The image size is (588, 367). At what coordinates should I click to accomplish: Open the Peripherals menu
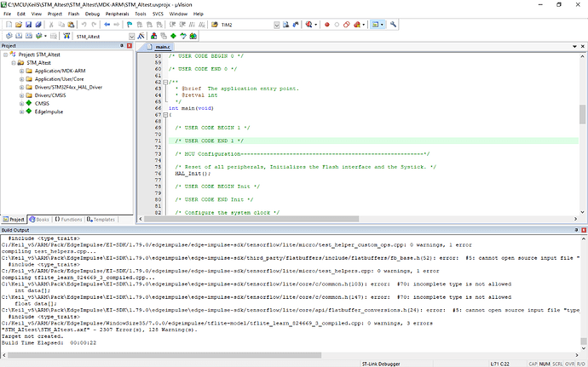click(x=117, y=14)
